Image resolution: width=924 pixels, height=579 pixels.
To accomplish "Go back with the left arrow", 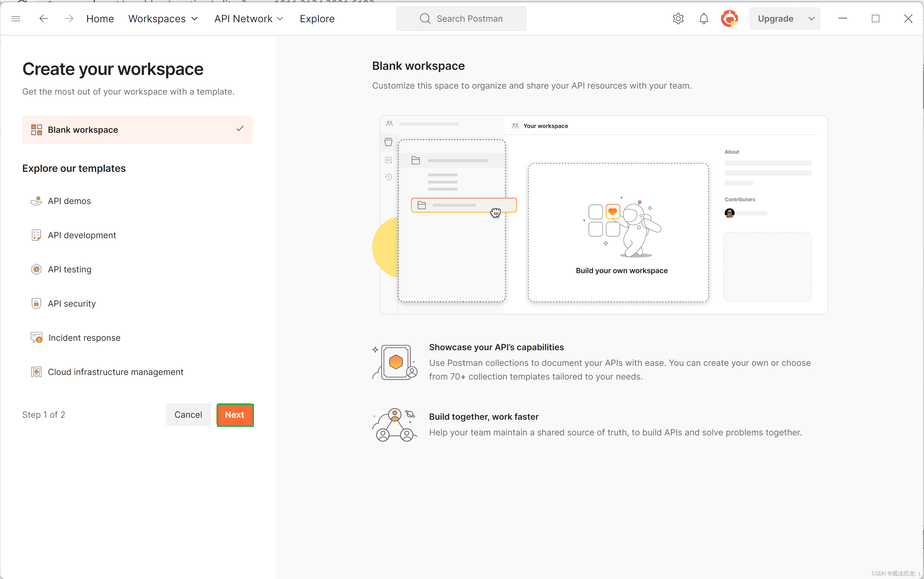I will pyautogui.click(x=43, y=19).
